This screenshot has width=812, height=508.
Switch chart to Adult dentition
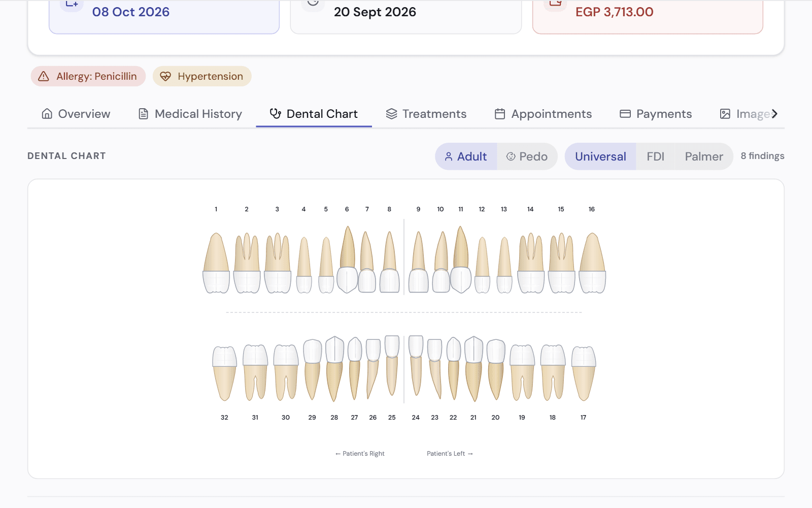(x=466, y=156)
